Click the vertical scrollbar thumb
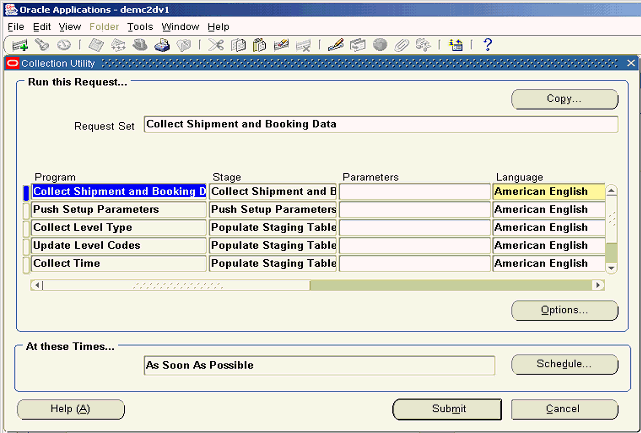The height and width of the screenshot is (433, 641). coord(611,220)
